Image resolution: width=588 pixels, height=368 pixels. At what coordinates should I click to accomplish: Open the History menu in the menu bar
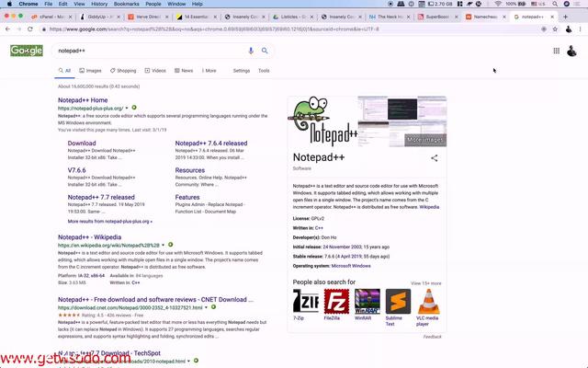99,4
